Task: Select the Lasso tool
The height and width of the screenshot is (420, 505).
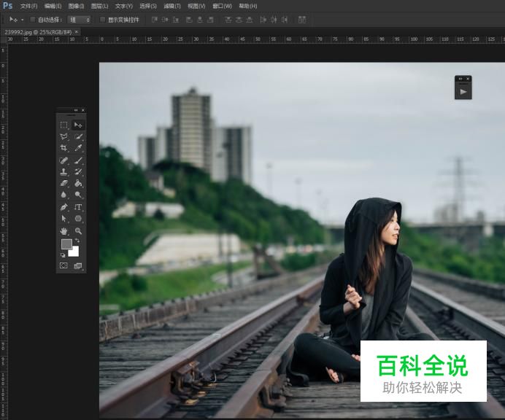Action: point(64,137)
